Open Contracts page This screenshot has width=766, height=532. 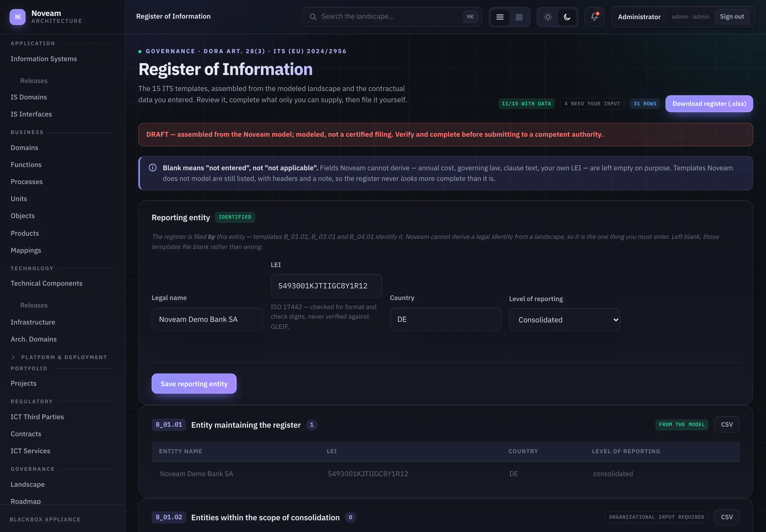pyautogui.click(x=26, y=434)
